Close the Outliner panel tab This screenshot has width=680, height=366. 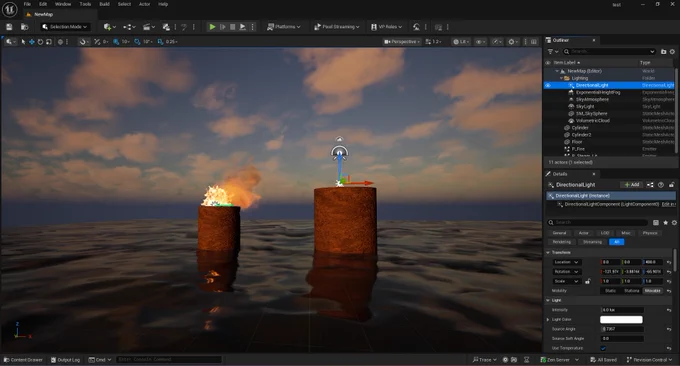[x=594, y=40]
